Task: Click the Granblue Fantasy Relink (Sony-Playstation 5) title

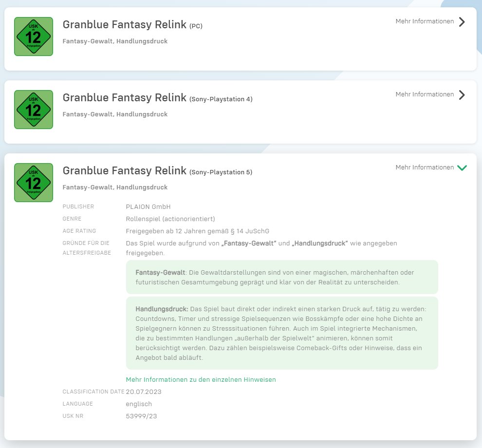Action: pyautogui.click(x=157, y=170)
